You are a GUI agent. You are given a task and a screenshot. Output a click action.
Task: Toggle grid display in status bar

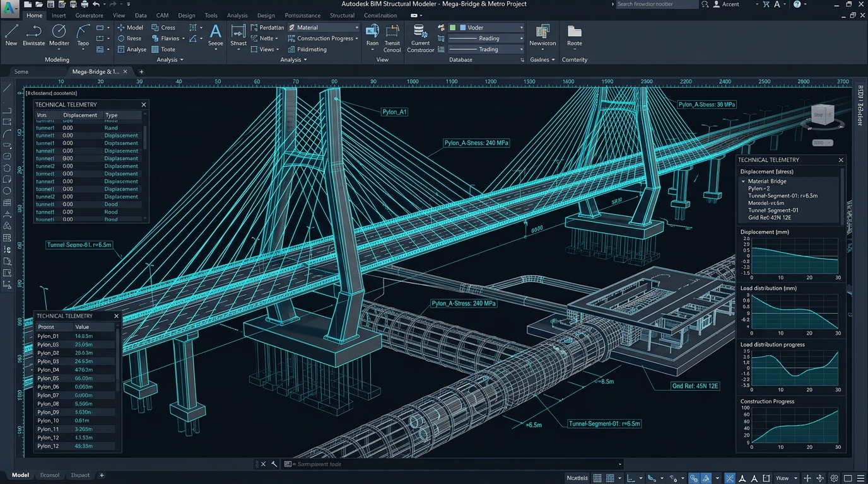(x=597, y=478)
